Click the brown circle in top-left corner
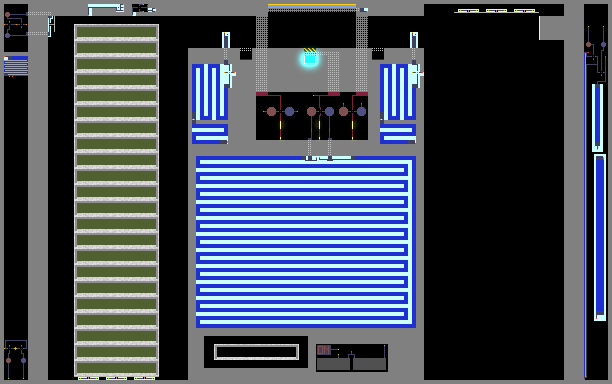 (7, 15)
